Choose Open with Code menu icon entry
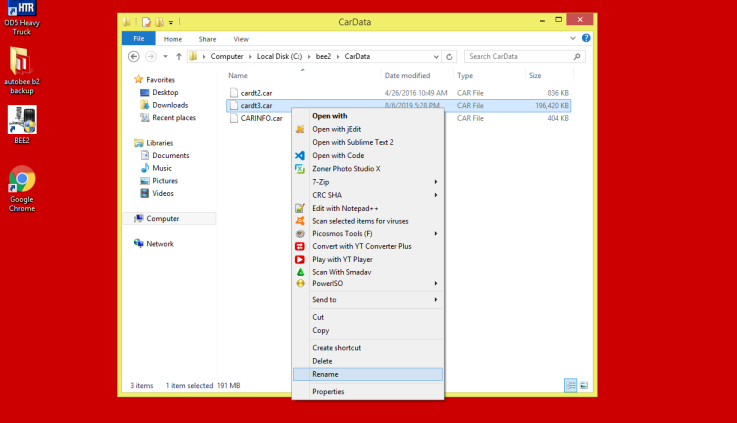This screenshot has height=423, width=737. click(x=338, y=155)
